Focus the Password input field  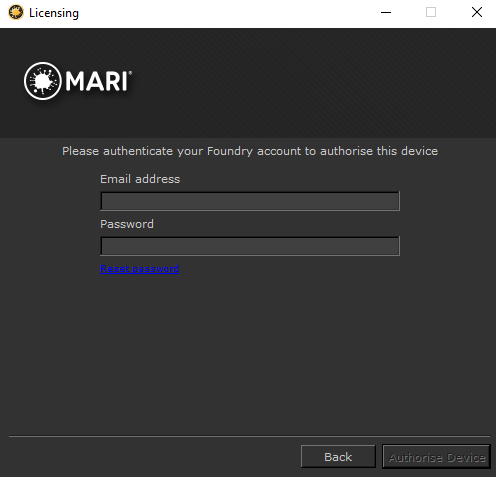(250, 246)
